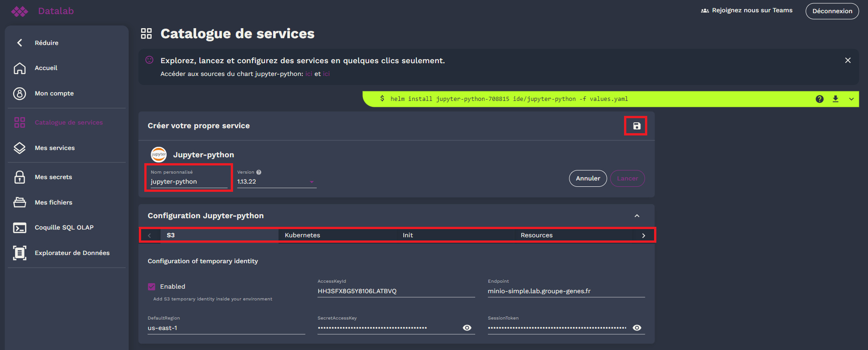Click the save configuration floppy disk icon
868x350 pixels.
click(x=636, y=126)
